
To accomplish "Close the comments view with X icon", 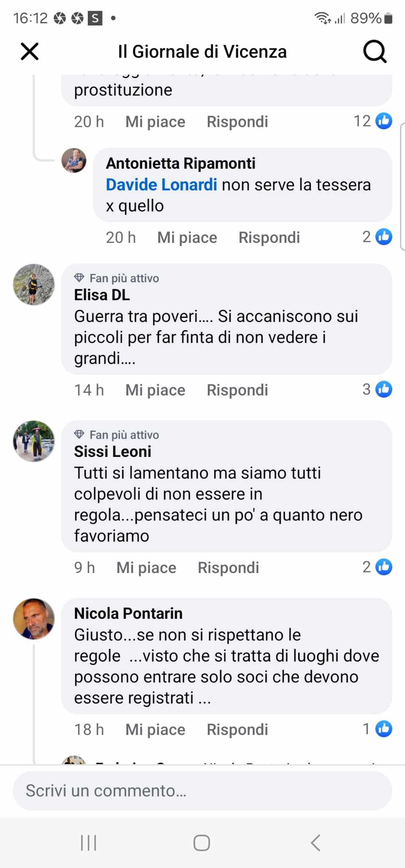I will [30, 52].
